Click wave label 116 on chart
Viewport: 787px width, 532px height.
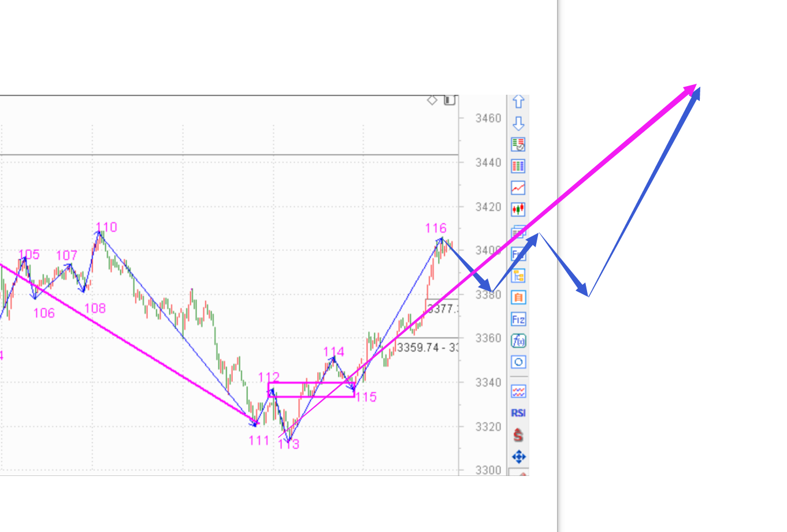(436, 228)
